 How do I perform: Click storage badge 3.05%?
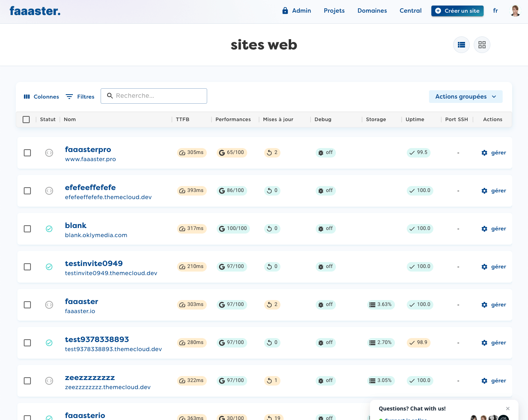[381, 380]
